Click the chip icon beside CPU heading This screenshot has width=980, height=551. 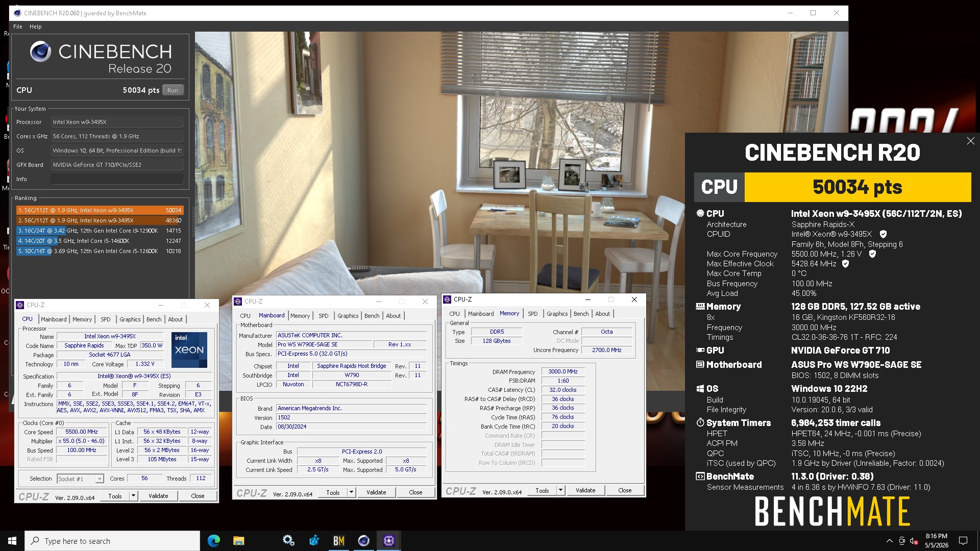(700, 213)
